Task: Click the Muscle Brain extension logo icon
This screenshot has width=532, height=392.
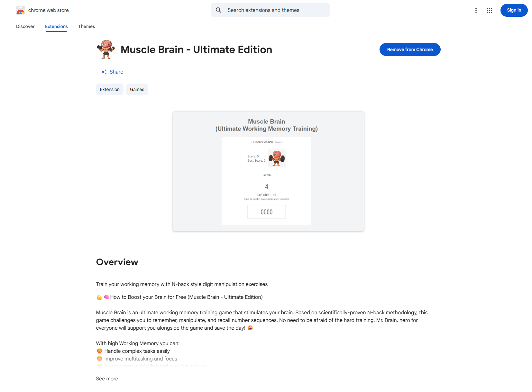Action: click(x=106, y=49)
